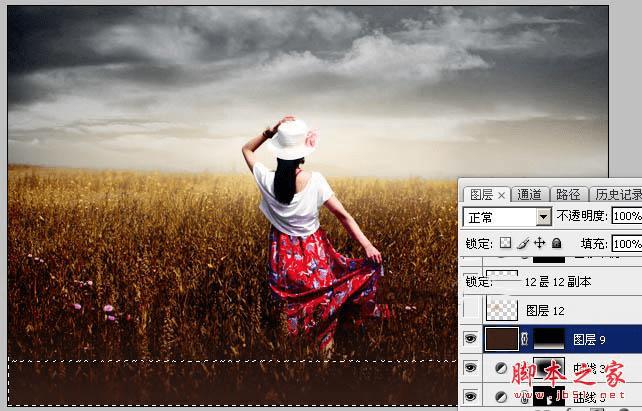This screenshot has width=642, height=411.
Task: Hide 图层 9 using its eye icon
Action: pyautogui.click(x=470, y=339)
